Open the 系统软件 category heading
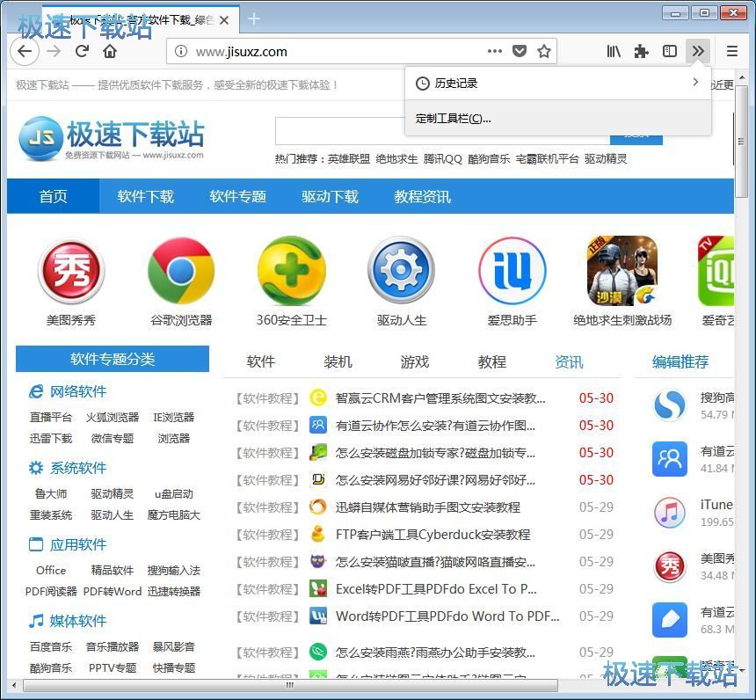 (78, 468)
